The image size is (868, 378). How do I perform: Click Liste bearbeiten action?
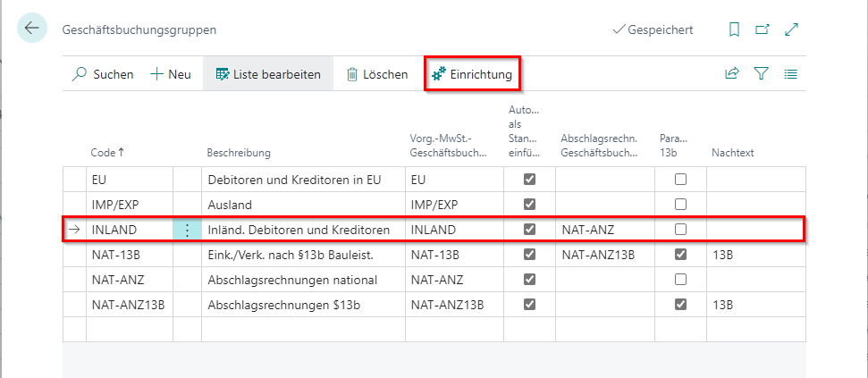(x=268, y=74)
